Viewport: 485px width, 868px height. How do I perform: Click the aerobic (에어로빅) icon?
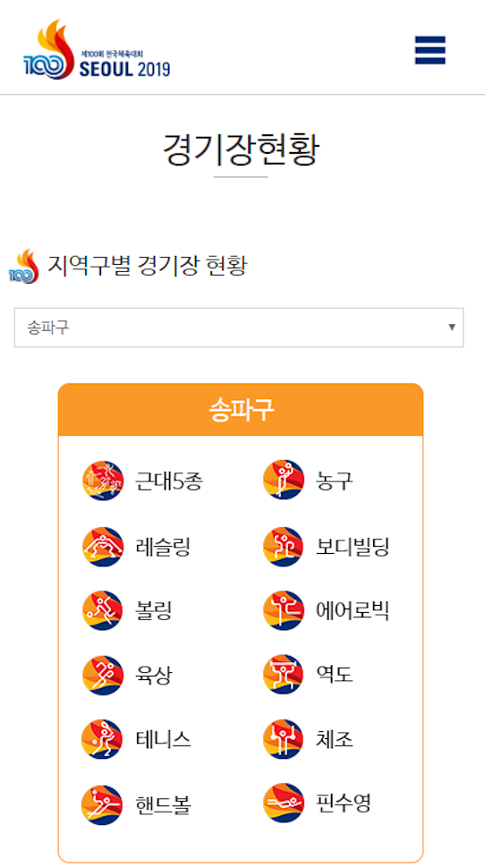tap(284, 610)
